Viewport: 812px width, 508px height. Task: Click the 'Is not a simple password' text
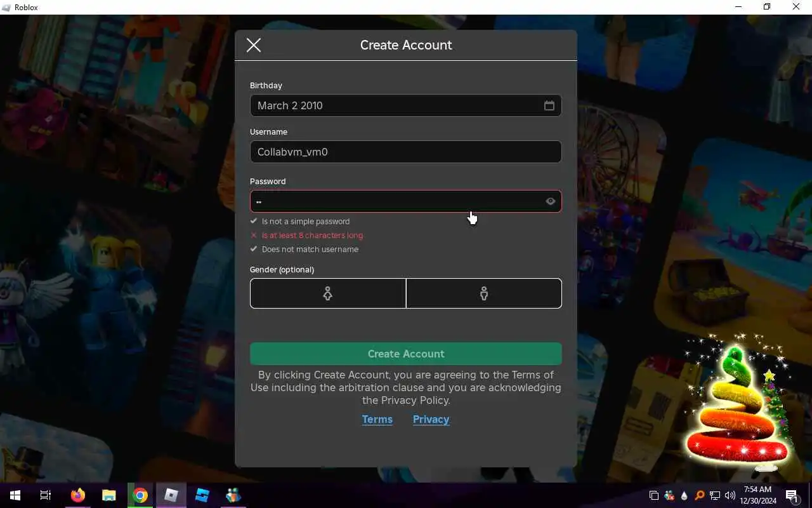tap(306, 222)
